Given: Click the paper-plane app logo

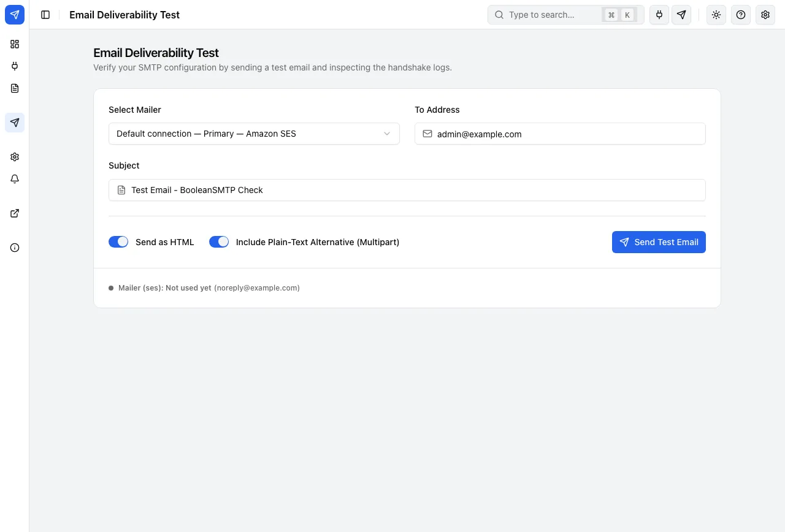Looking at the screenshot, I should click(x=15, y=15).
